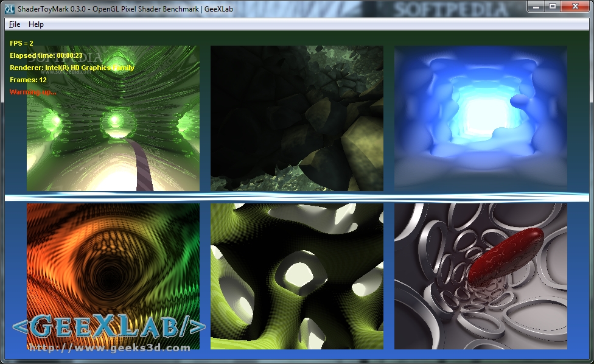Click the ShaderToyMark title bar app icon
The height and width of the screenshot is (364, 594).
point(10,9)
